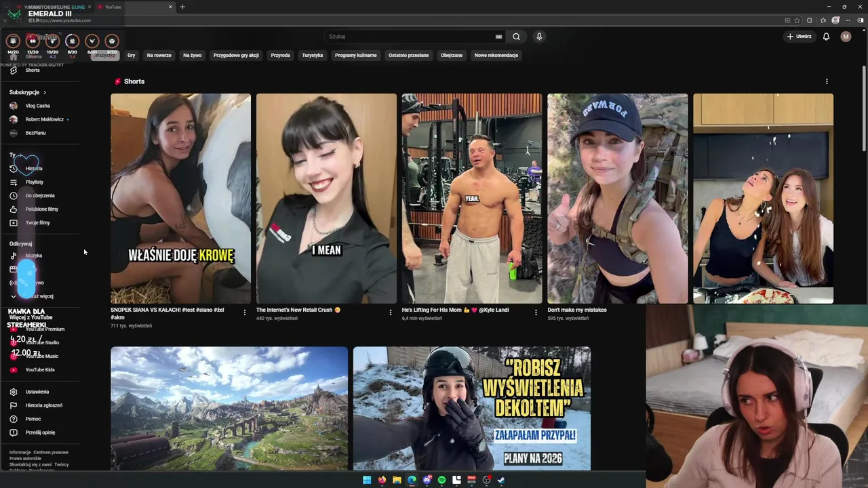Open Prześlij opinię feedback item
This screenshot has width=868, height=488.
click(41, 432)
